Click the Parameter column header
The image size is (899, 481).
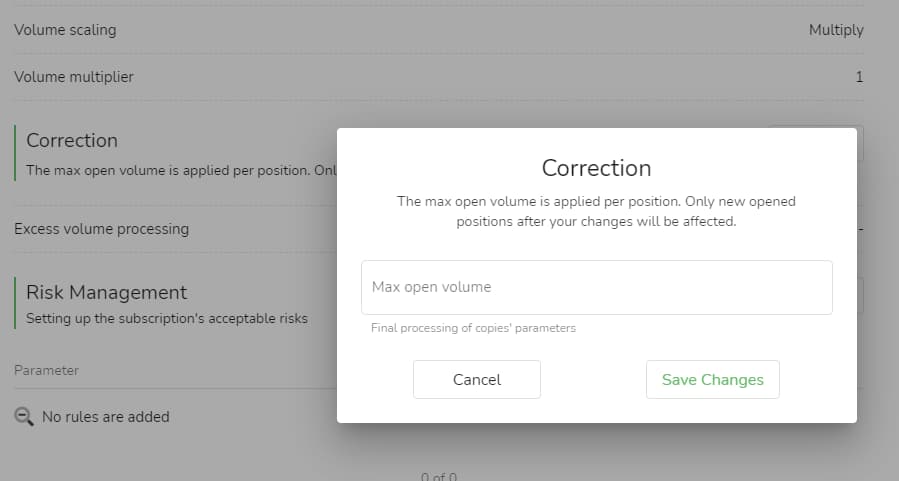46,370
